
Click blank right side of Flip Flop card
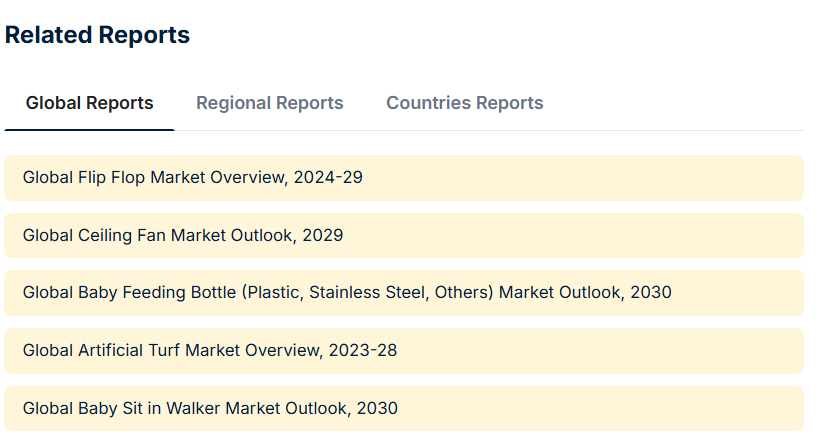[582, 178]
